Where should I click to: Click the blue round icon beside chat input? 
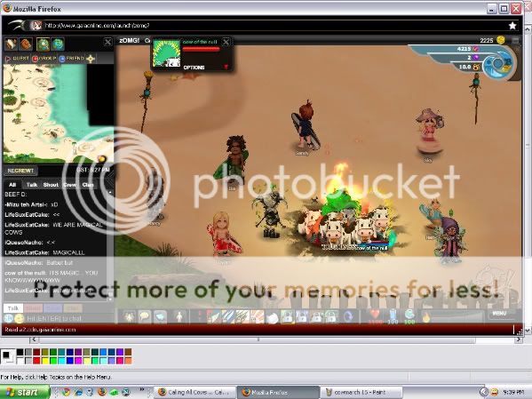tap(9, 318)
